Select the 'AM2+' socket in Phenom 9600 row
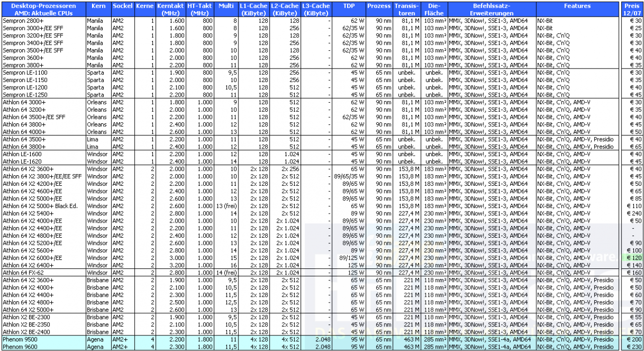 [x=120, y=347]
